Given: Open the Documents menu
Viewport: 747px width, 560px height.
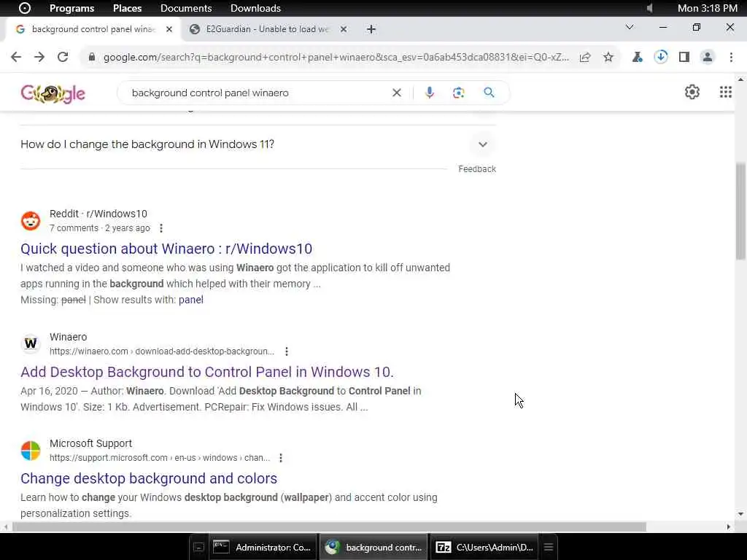Looking at the screenshot, I should point(186,8).
